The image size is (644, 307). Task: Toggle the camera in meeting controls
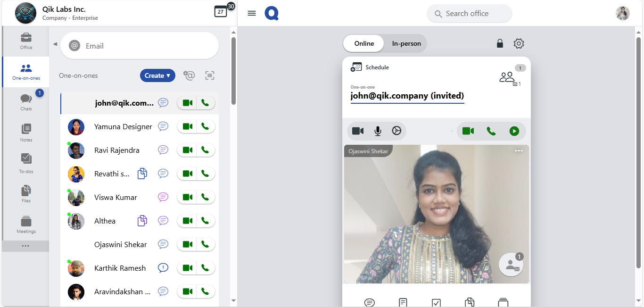click(358, 131)
